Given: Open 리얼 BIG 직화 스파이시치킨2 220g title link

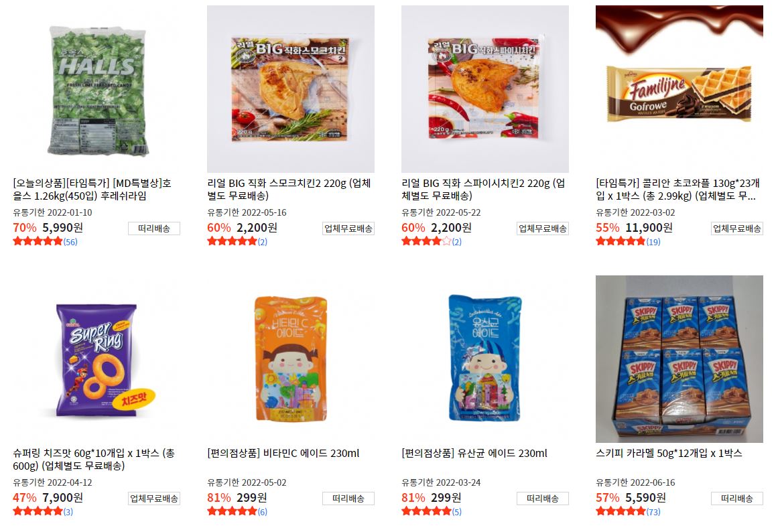Looking at the screenshot, I should [x=483, y=190].
